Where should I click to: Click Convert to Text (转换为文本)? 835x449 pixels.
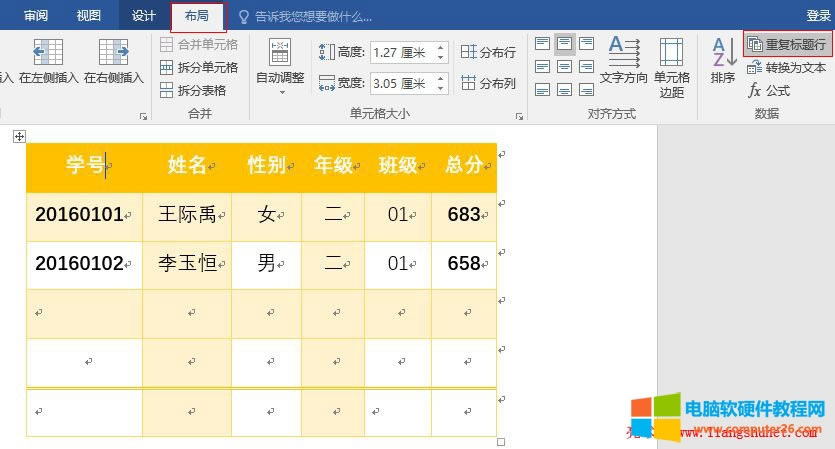(x=786, y=67)
